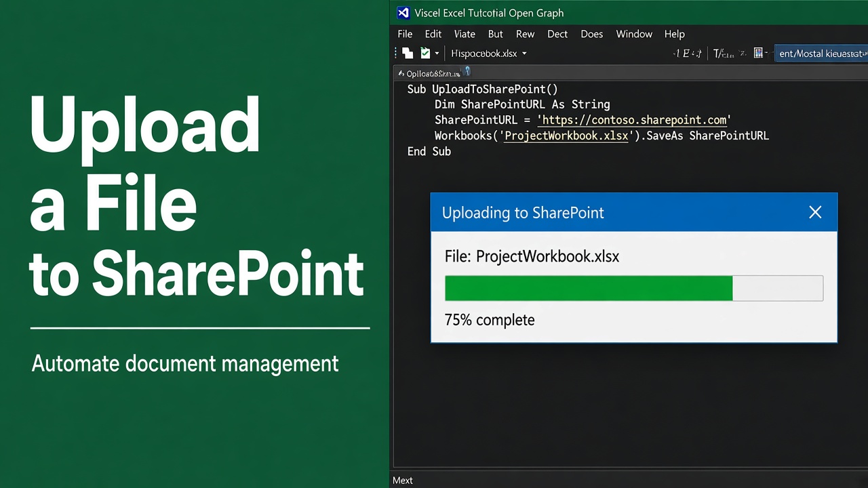Viewport: 868px width, 488px height.
Task: Open the Does menu
Action: tap(592, 34)
